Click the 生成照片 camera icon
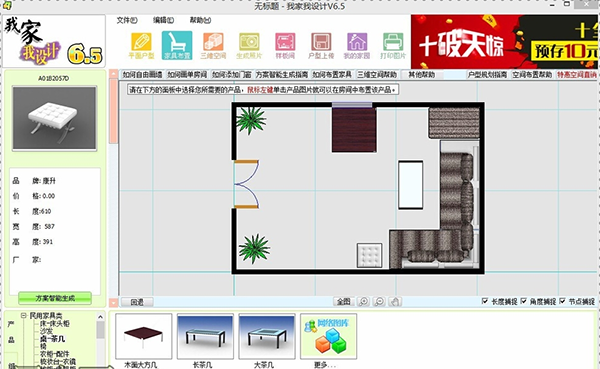 (249, 46)
